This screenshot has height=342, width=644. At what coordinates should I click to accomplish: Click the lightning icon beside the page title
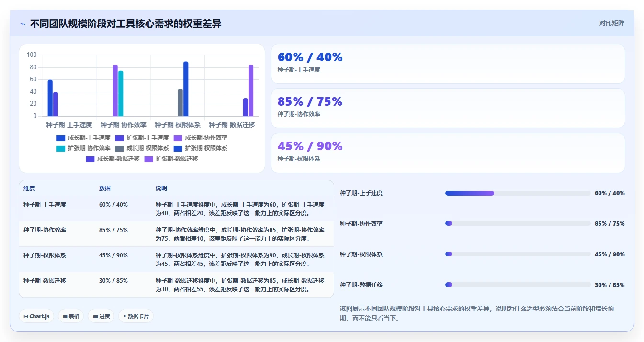pos(23,24)
